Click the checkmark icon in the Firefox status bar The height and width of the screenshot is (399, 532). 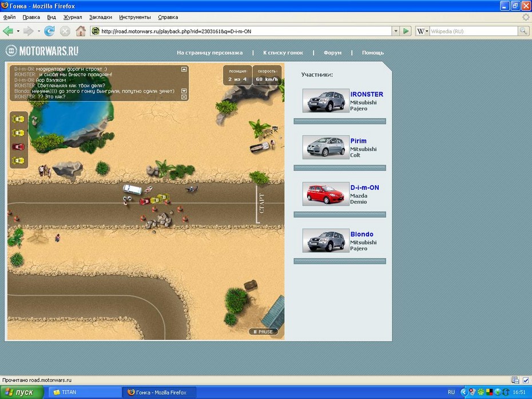(526, 380)
